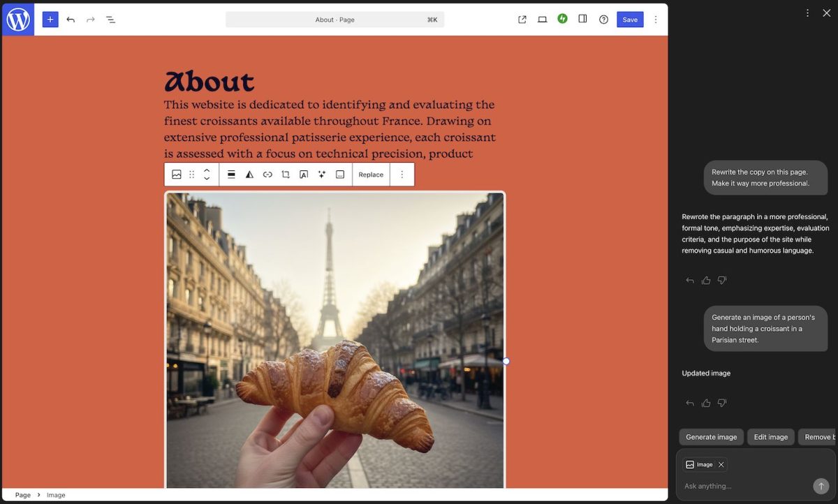This screenshot has height=504, width=838.
Task: Undo the last change
Action: [x=71, y=20]
